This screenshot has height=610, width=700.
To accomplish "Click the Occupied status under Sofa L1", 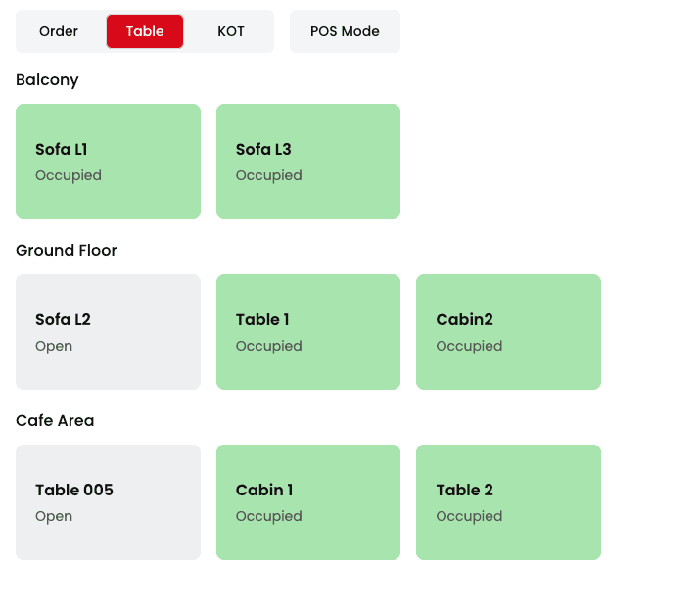I will click(x=69, y=176).
